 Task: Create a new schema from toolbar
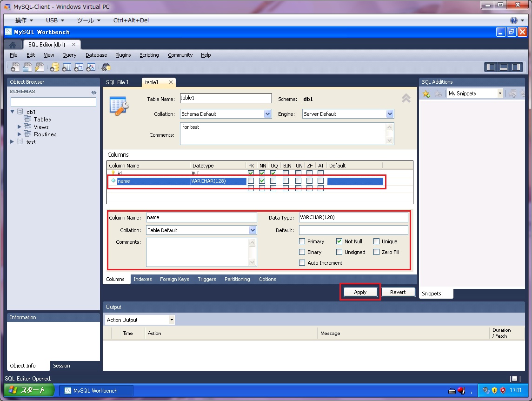coord(54,67)
